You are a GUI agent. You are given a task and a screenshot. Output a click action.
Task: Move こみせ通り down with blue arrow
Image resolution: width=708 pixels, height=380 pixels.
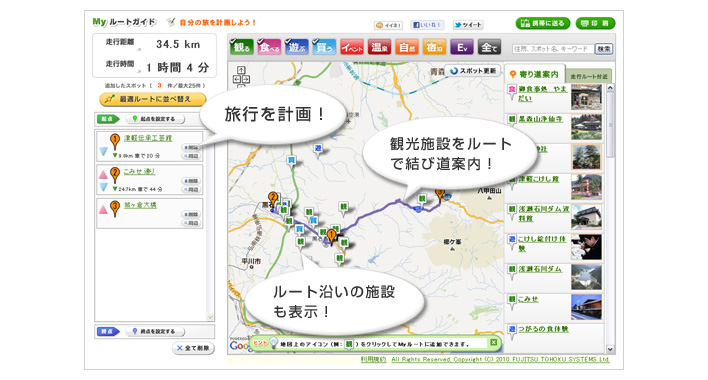pyautogui.click(x=103, y=186)
